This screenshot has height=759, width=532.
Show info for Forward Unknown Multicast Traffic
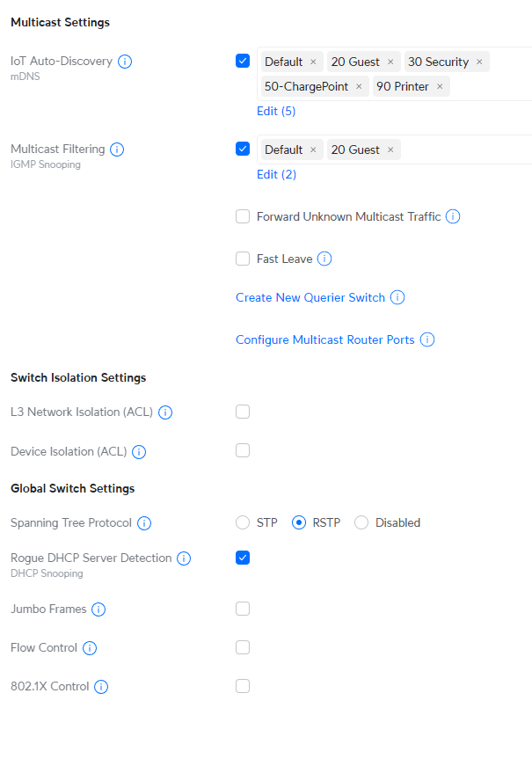pyautogui.click(x=453, y=216)
